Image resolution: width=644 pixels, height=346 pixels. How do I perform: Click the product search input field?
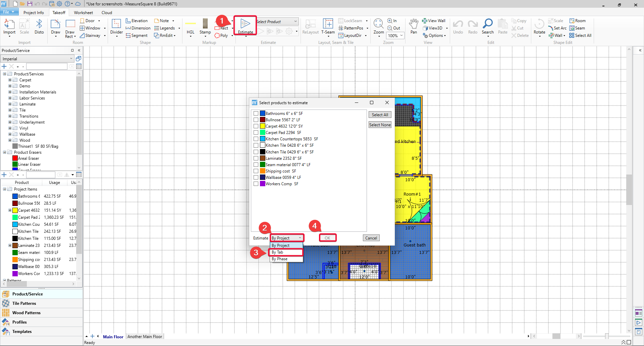pos(47,67)
